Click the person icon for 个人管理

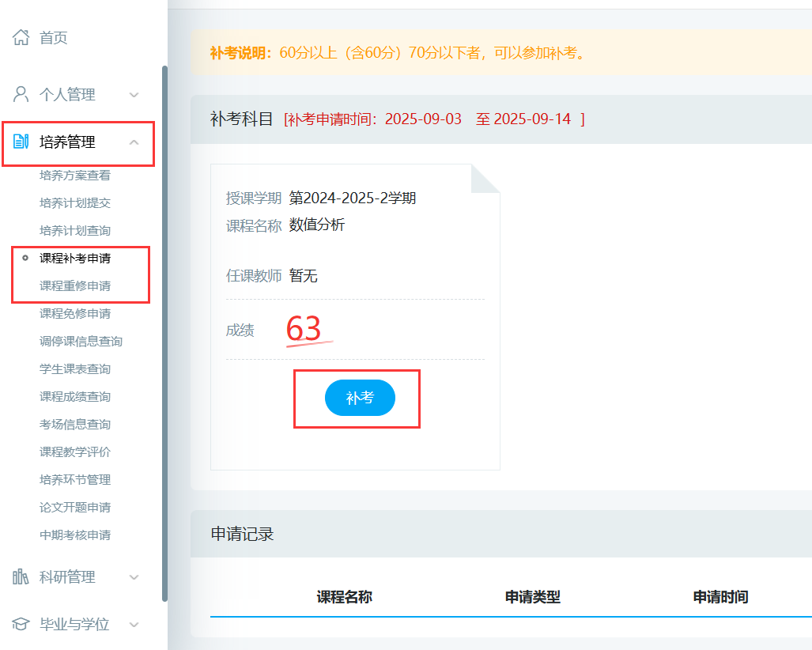21,95
